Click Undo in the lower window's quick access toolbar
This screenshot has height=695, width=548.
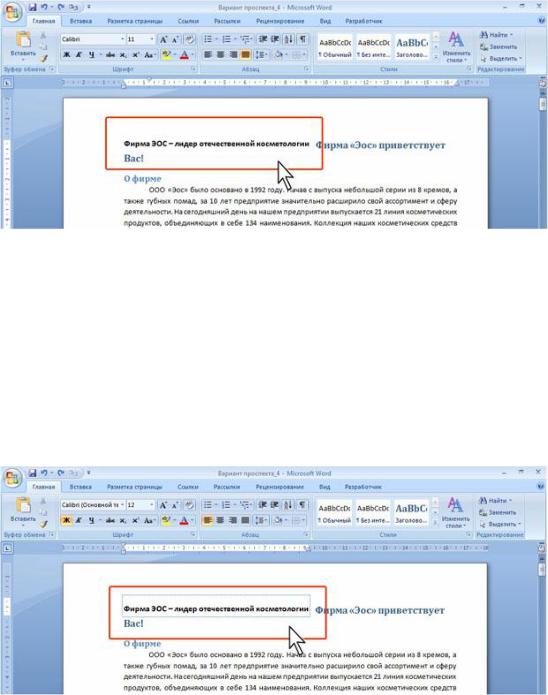(44, 473)
